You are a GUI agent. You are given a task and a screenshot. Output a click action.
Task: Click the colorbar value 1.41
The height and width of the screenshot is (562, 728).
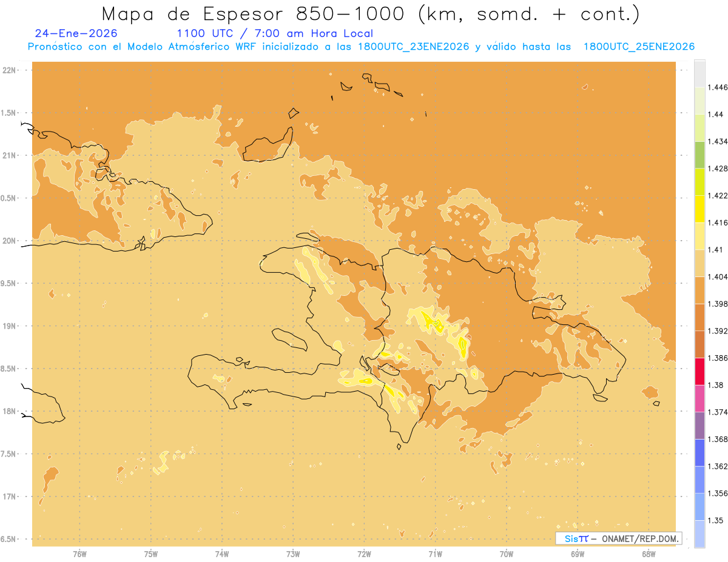(x=716, y=249)
